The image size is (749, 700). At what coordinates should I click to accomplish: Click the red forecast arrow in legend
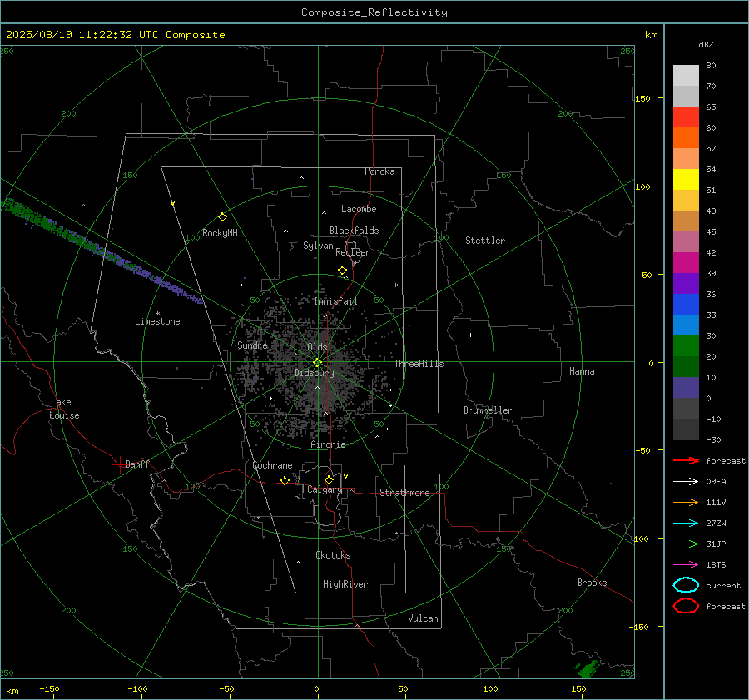[686, 460]
